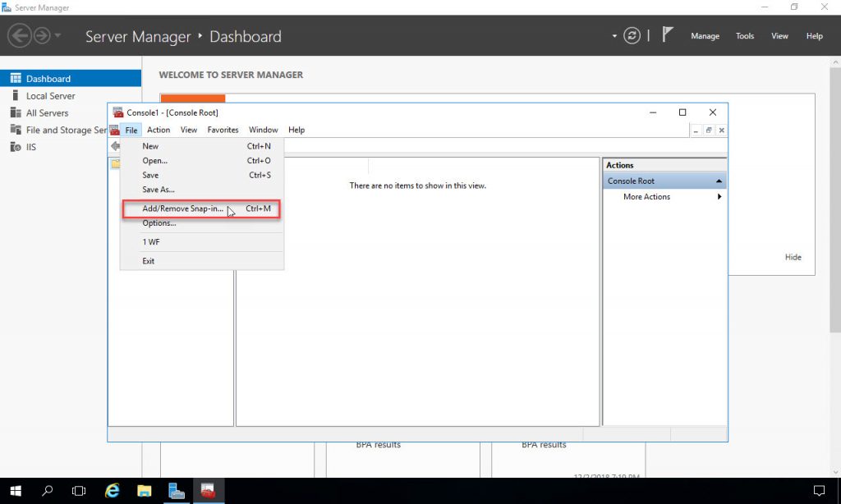Screen dimensions: 841x504
Task: Launch Microsoft Edge from the taskbar
Action: 112,490
